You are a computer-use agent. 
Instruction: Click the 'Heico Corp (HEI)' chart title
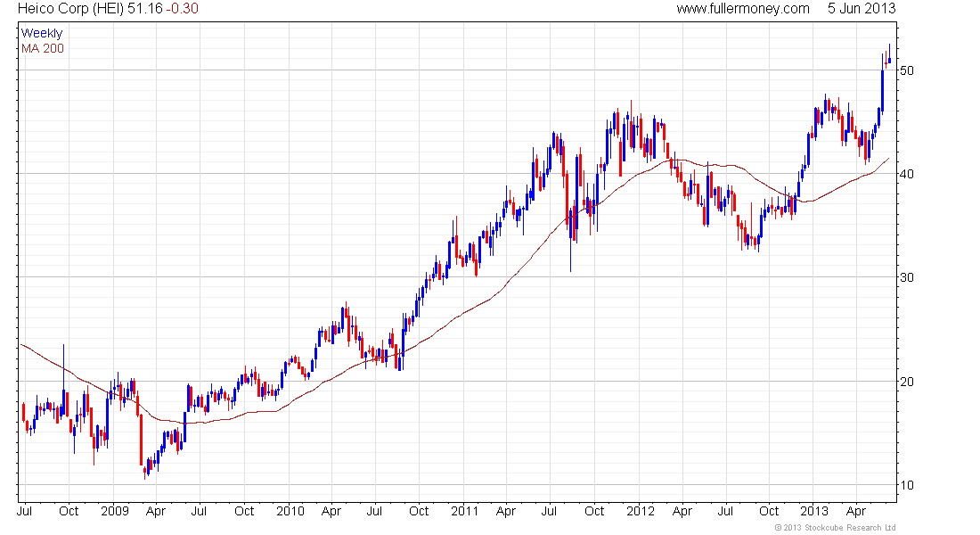click(70, 9)
